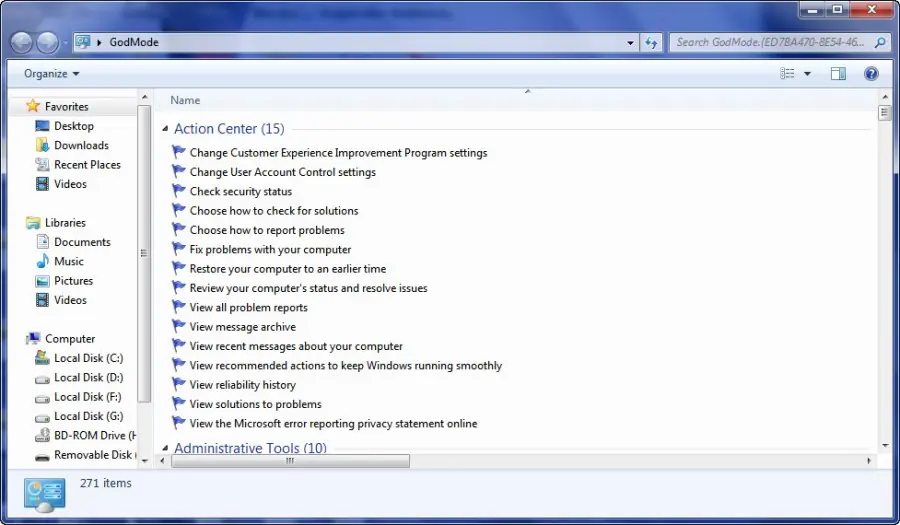900x525 pixels.
Task: Click the horizontal scrollbar thumb
Action: (x=290, y=461)
